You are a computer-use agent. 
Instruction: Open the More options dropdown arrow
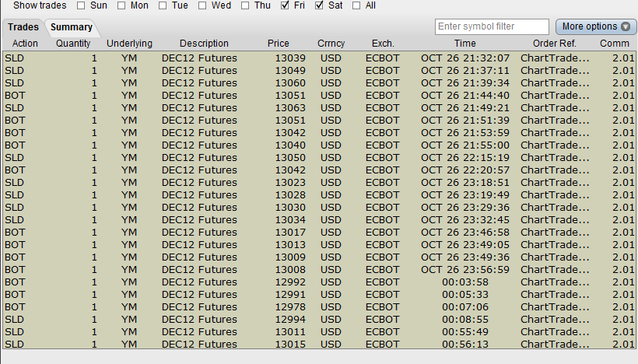pos(626,27)
